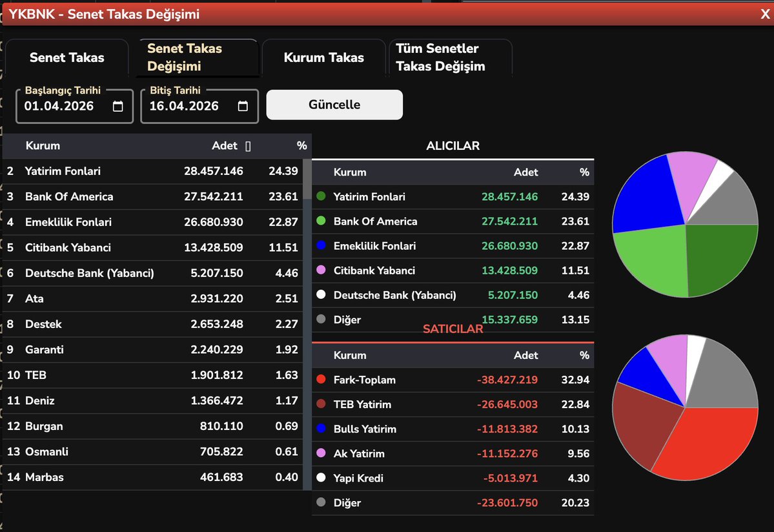Click the light green Bank Of America legend dot
Image resolution: width=774 pixels, height=532 pixels.
tap(321, 221)
